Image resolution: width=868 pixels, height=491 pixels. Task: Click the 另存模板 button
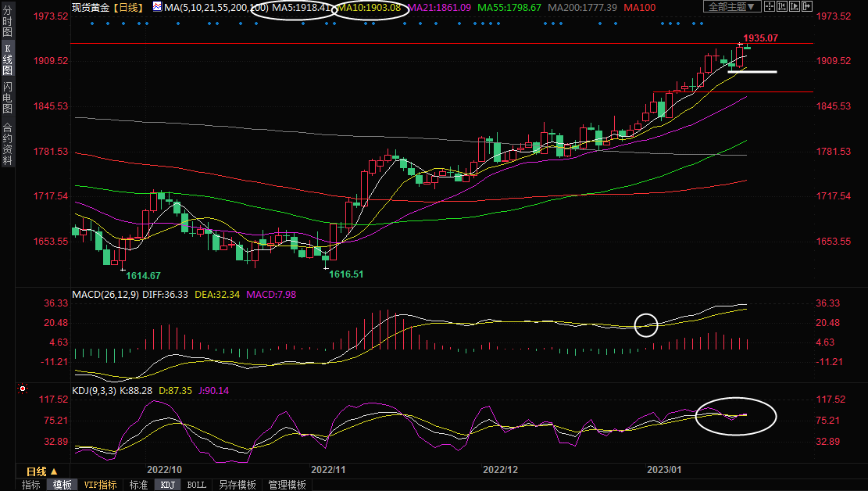pyautogui.click(x=238, y=485)
